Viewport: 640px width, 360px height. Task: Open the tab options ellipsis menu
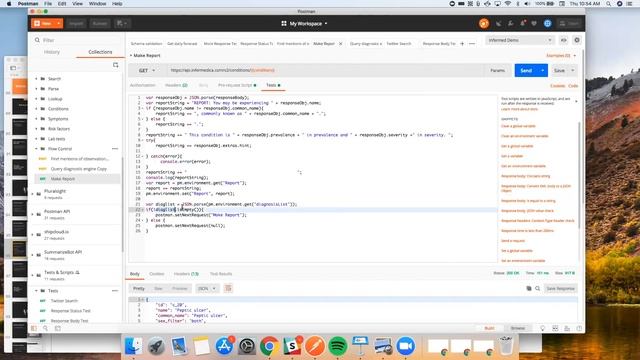(472, 44)
